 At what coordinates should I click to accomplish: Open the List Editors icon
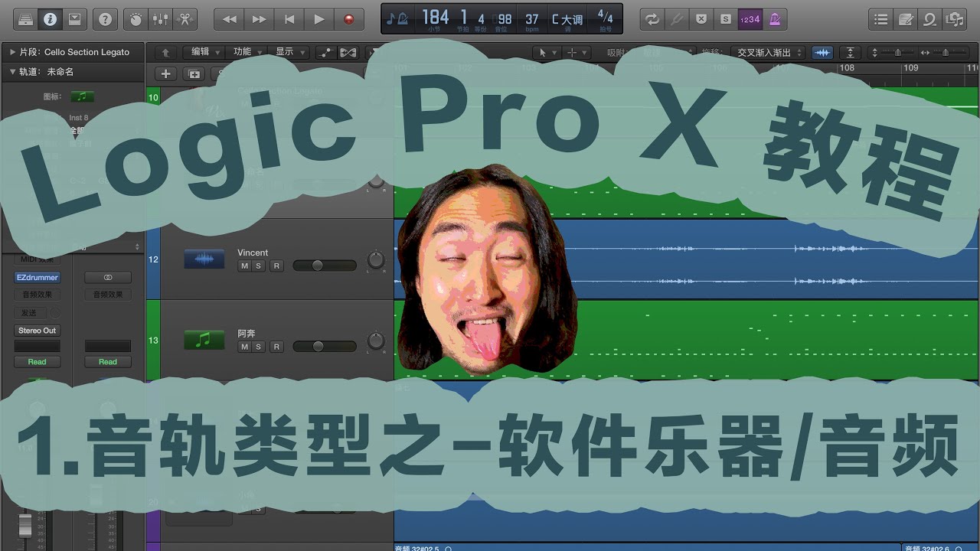point(881,19)
